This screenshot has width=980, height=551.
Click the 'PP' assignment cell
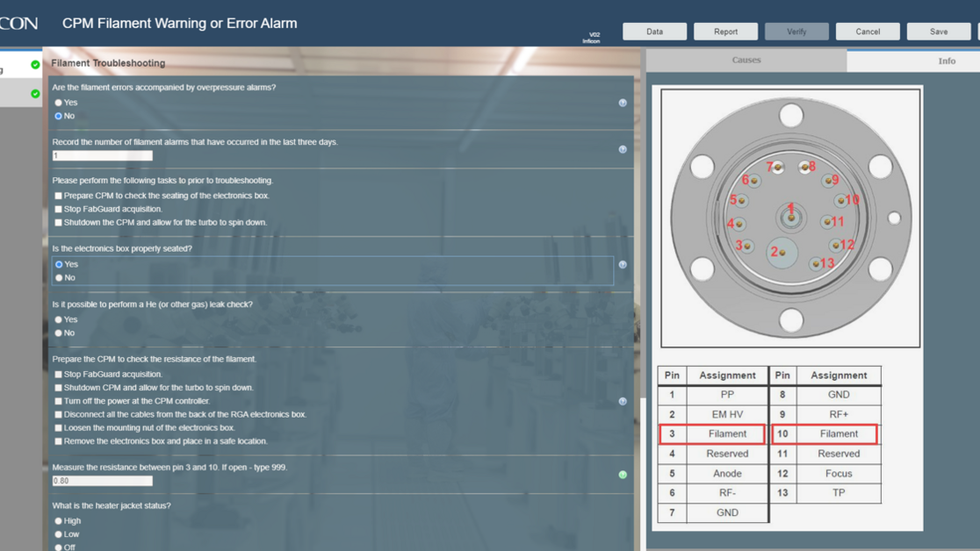click(x=727, y=395)
